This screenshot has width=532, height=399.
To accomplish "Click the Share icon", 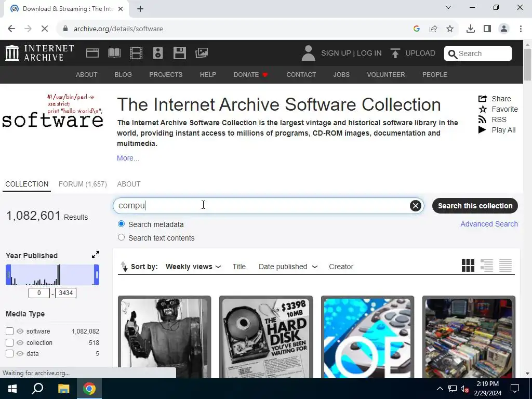I will 483,99.
